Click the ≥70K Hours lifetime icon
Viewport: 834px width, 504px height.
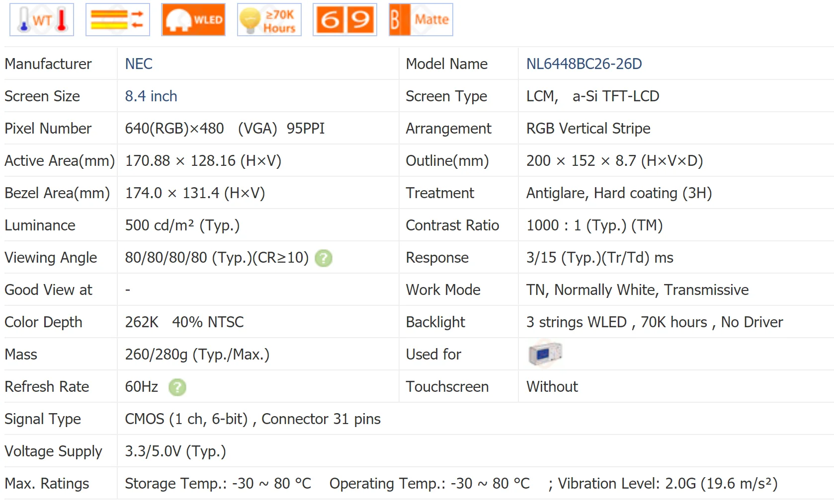(x=269, y=20)
